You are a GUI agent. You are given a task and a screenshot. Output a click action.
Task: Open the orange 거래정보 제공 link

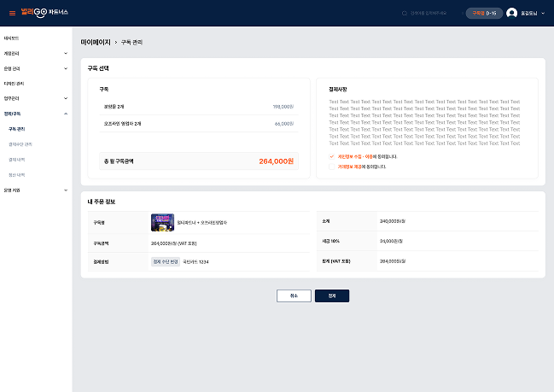pyautogui.click(x=350, y=167)
